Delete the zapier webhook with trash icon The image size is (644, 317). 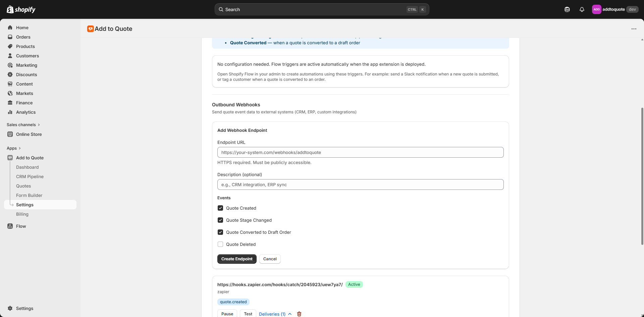click(299, 314)
